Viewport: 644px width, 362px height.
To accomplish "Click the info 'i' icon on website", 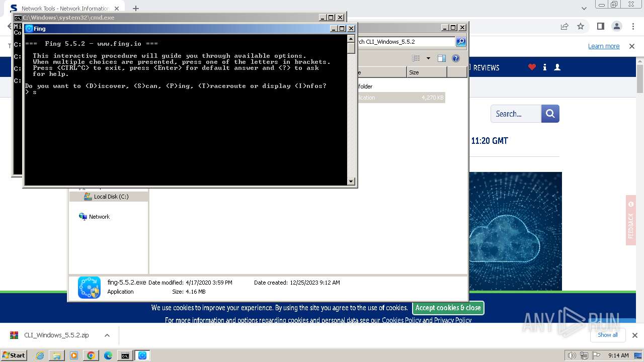I will pos(545,67).
